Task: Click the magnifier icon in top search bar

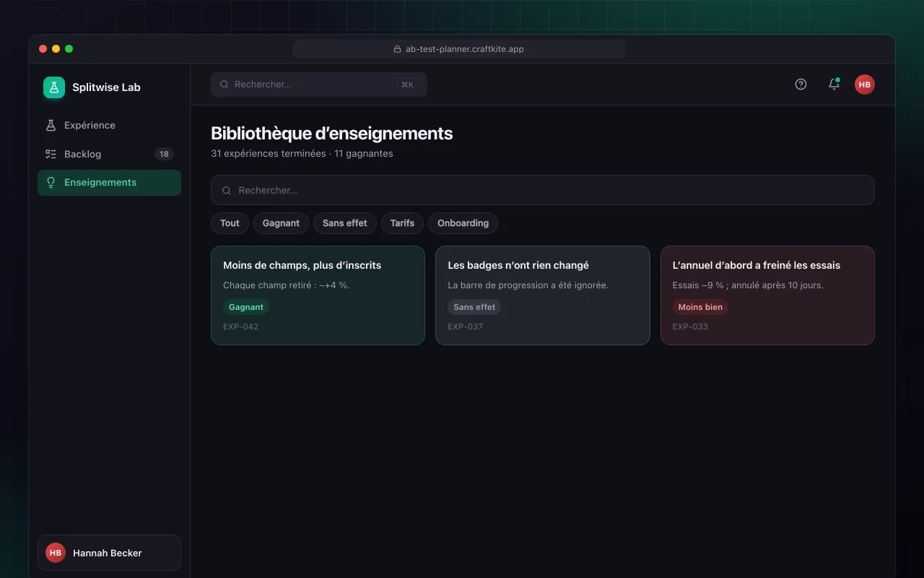Action: pyautogui.click(x=225, y=85)
